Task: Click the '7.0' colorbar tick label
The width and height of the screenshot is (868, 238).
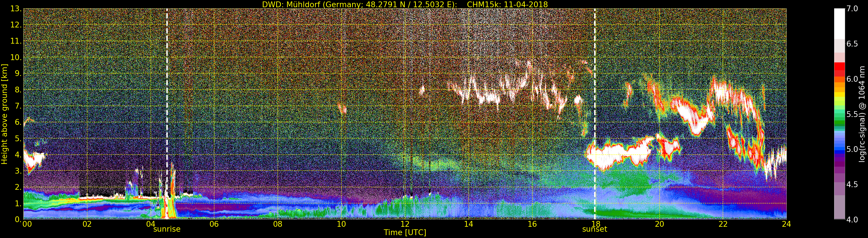Action: [852, 9]
